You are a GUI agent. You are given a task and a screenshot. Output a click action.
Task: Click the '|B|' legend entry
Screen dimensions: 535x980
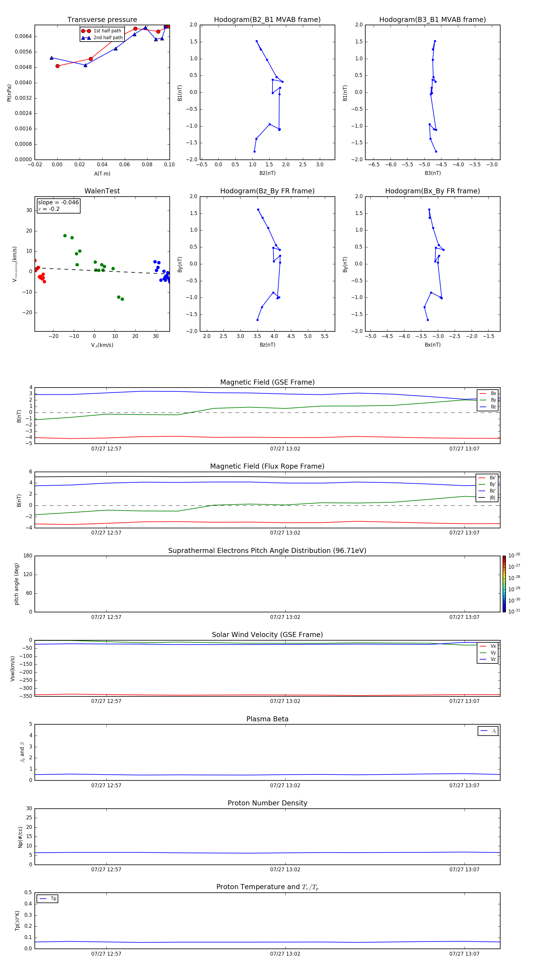487,498
